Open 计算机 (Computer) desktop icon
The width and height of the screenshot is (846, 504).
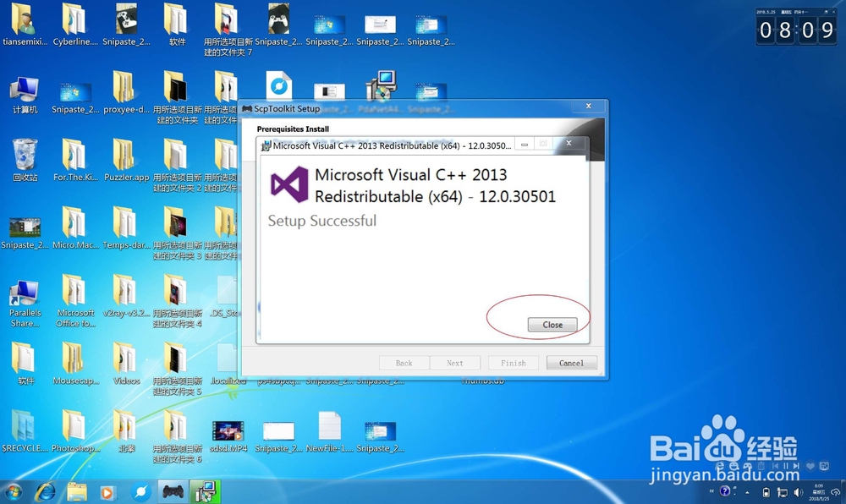click(x=25, y=95)
